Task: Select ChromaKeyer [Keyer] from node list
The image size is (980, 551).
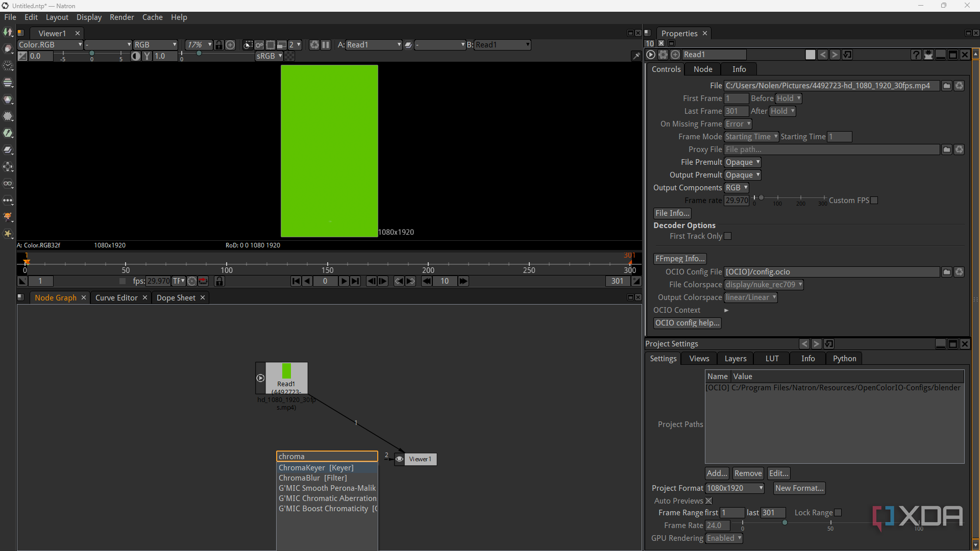Action: pos(316,468)
